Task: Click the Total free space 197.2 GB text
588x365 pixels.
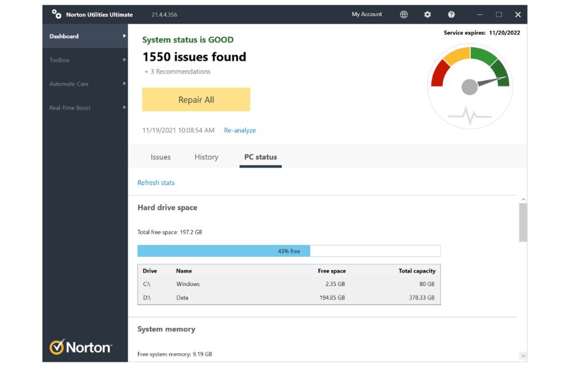Action: pyautogui.click(x=169, y=232)
